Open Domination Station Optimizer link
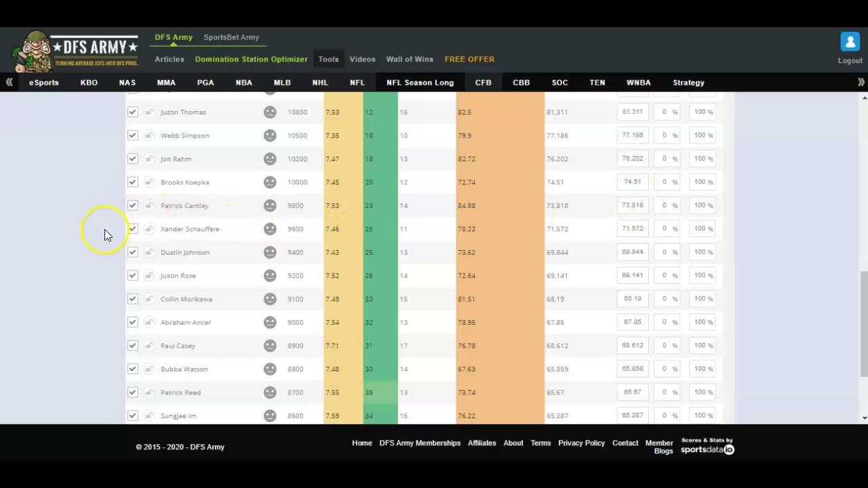The width and height of the screenshot is (868, 488). coord(251,59)
